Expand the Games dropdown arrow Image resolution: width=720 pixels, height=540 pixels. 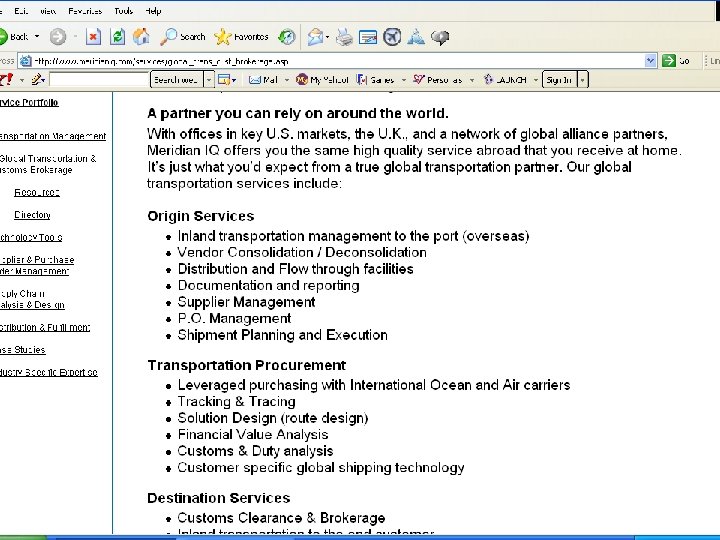pos(404,80)
